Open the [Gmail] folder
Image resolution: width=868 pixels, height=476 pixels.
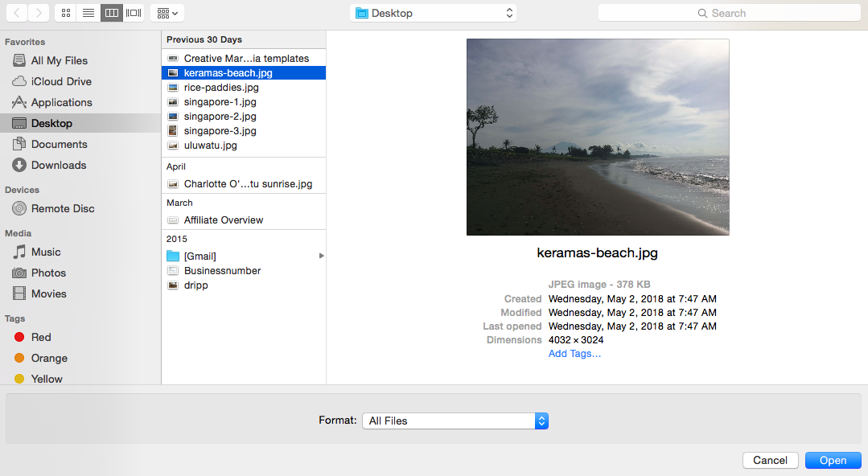tap(244, 256)
